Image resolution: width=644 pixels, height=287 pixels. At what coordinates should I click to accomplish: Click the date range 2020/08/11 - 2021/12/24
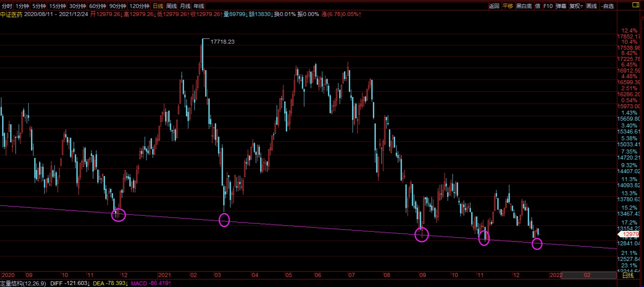tap(57, 14)
